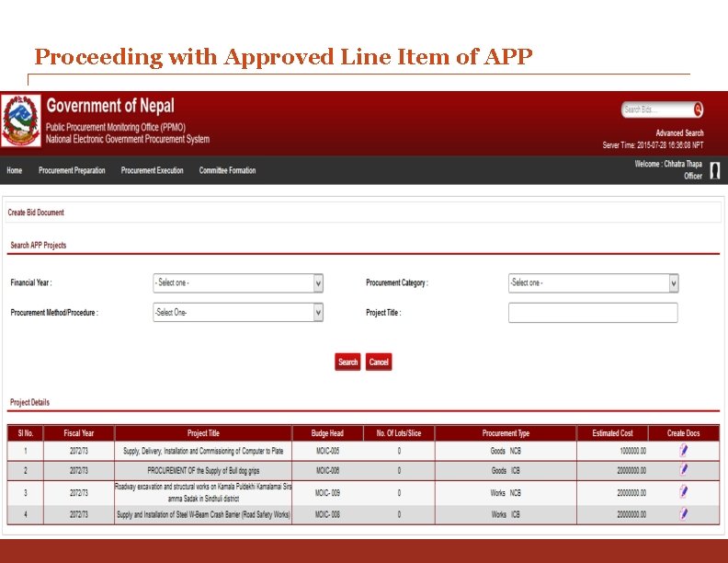
Task: Click the 'Search APP Projects' section heading
Action: pyautogui.click(x=38, y=246)
